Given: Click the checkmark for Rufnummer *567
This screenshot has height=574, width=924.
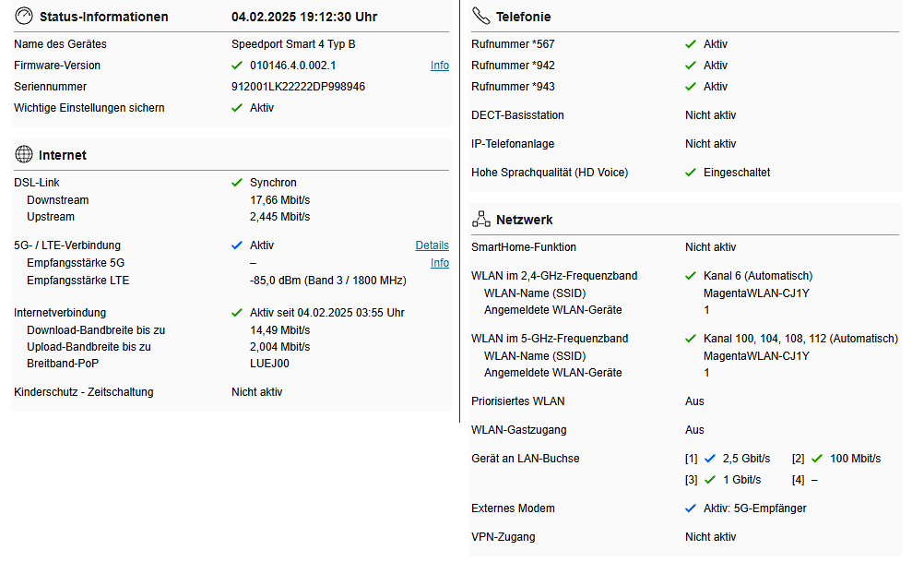Looking at the screenshot, I should point(691,44).
